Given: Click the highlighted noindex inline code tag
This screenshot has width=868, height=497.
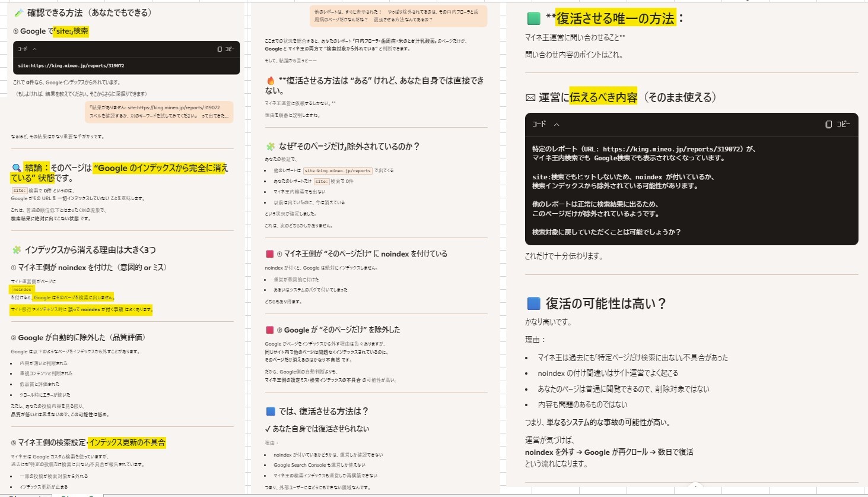Looking at the screenshot, I should tap(22, 290).
